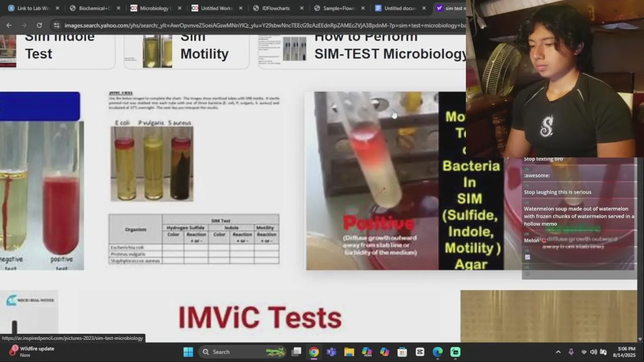This screenshot has height=362, width=644.
Task: Select the browser address bar URL
Action: pyautogui.click(x=264, y=25)
